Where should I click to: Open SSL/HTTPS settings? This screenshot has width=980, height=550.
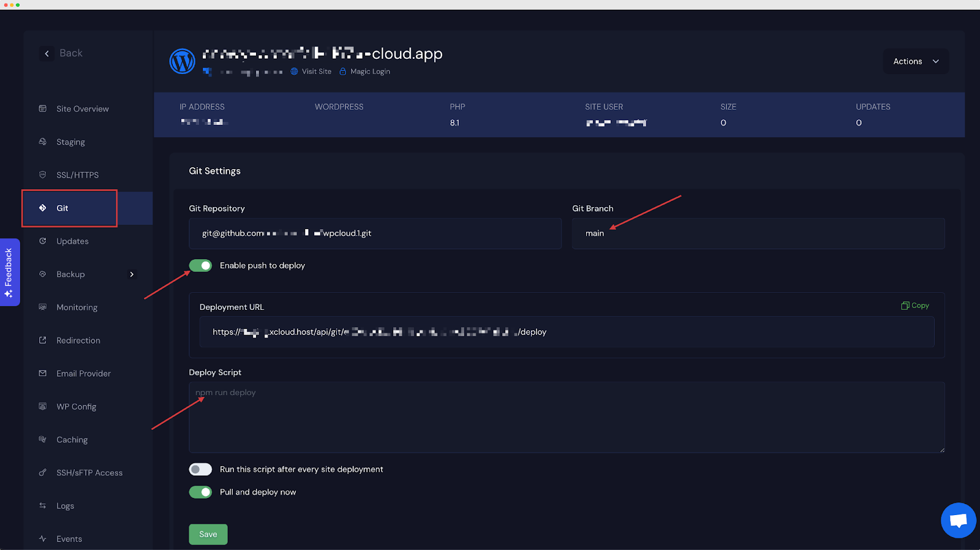[x=77, y=175]
